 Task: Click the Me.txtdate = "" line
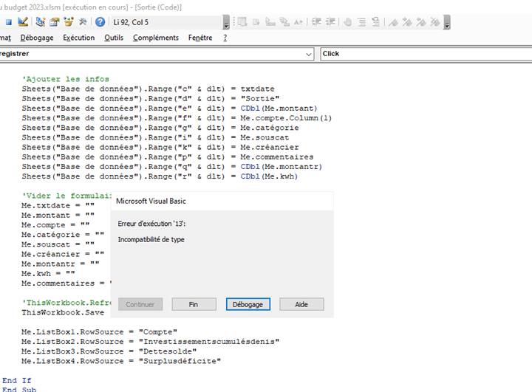pos(58,205)
